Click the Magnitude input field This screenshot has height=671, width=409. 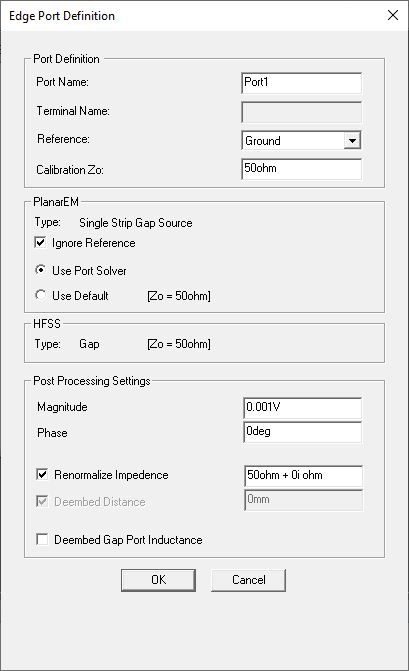coord(303,408)
